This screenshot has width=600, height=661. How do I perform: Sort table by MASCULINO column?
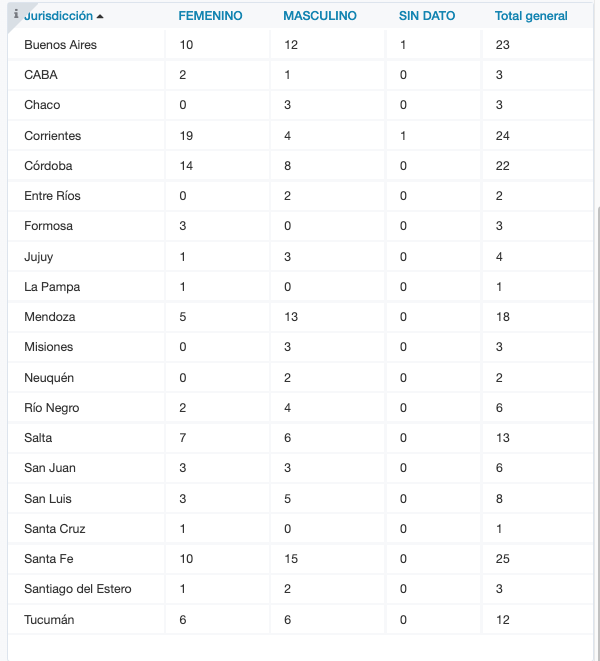pyautogui.click(x=320, y=16)
